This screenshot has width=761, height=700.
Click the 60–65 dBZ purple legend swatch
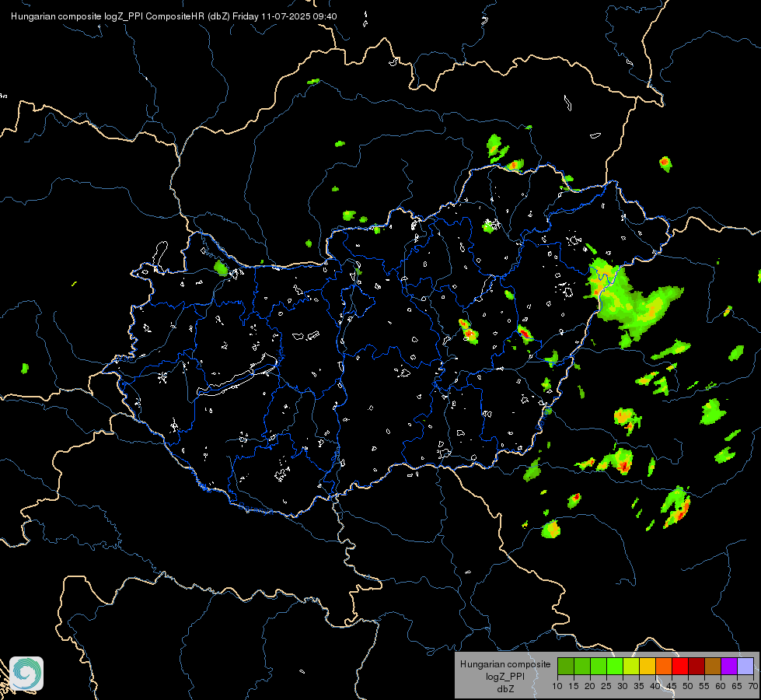point(729,666)
